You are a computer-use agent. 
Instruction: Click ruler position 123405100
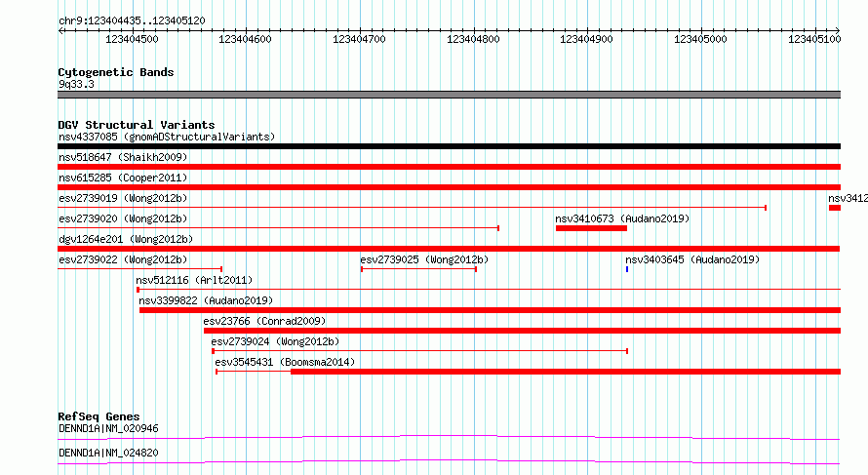(815, 39)
